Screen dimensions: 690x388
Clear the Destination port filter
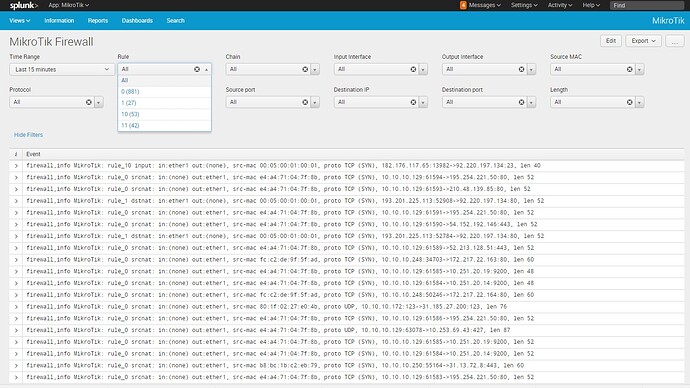click(521, 102)
